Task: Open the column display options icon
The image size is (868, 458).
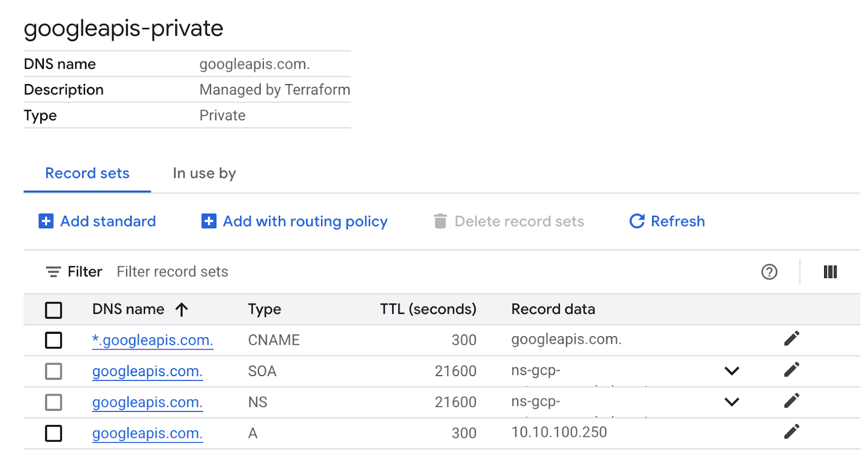Action: click(x=830, y=272)
